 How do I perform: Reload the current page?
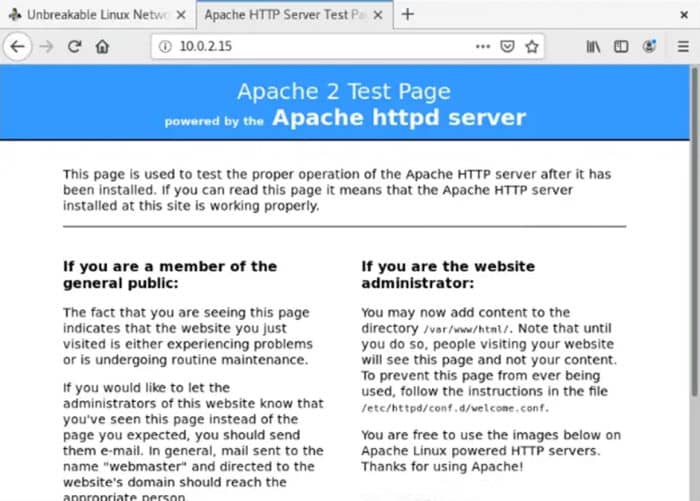74,46
